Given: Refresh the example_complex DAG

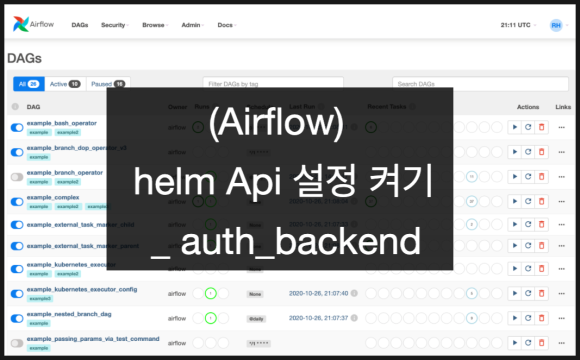Looking at the screenshot, I should 528,201.
